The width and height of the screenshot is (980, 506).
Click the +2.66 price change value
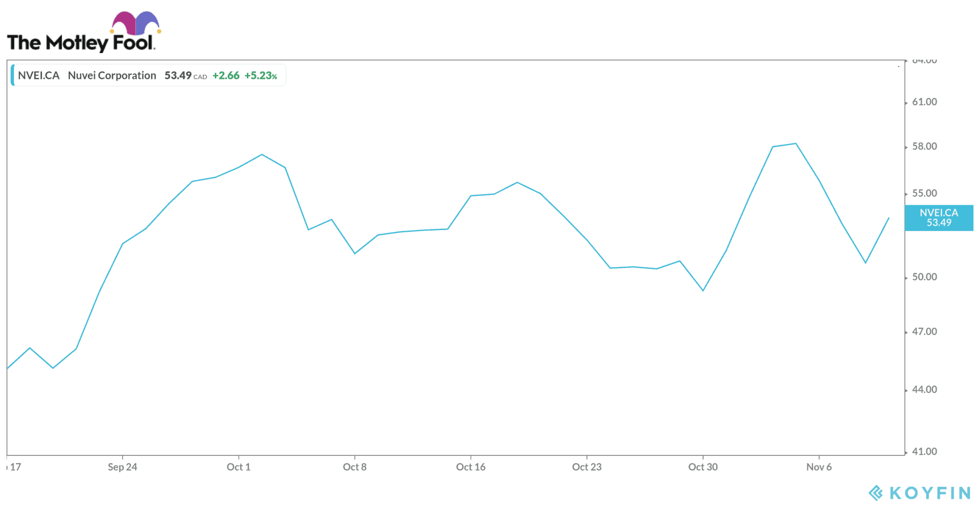226,76
